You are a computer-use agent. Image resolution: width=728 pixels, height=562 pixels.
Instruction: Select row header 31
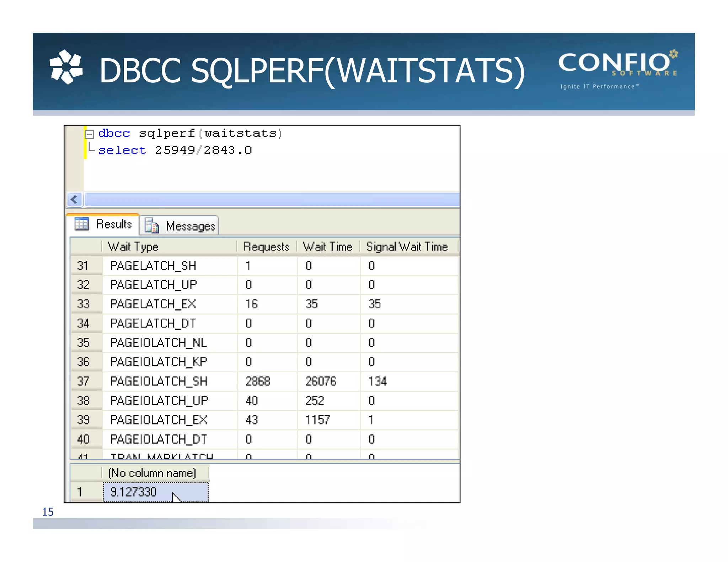click(x=86, y=266)
